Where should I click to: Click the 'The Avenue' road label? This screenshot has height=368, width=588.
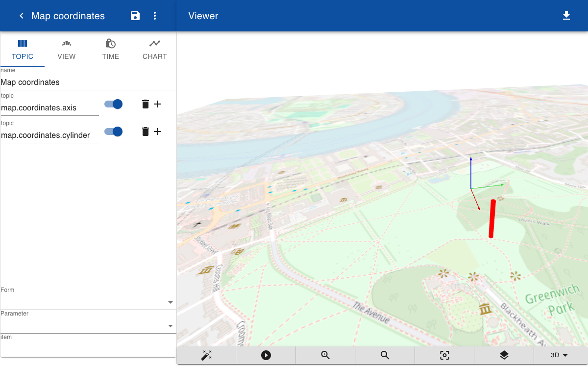tap(371, 313)
